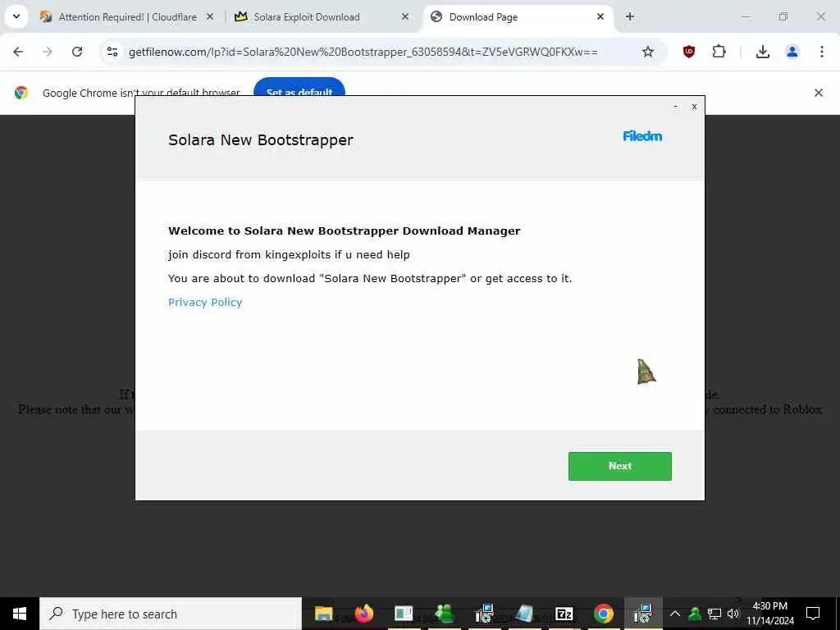The height and width of the screenshot is (630, 840).
Task: Open 7-Zip from the taskbar
Action: [564, 614]
